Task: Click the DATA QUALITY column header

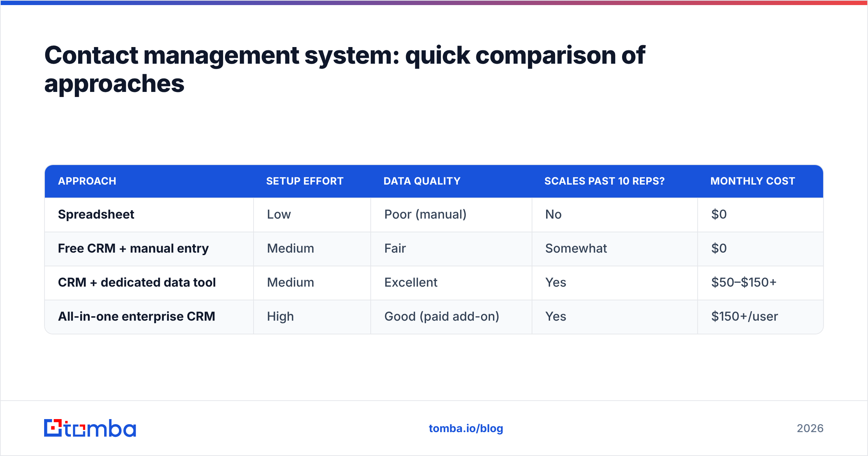Action: pos(422,181)
